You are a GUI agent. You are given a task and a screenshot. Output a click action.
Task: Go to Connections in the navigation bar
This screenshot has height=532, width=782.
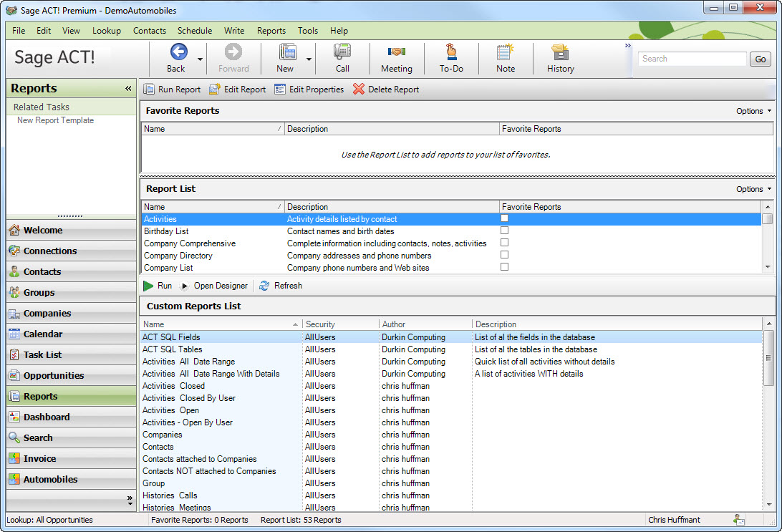tap(71, 251)
